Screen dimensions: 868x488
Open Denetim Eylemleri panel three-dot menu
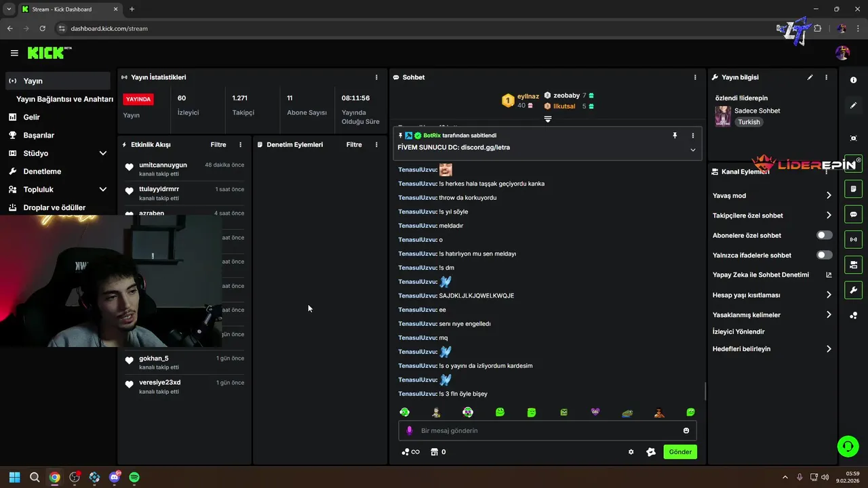pyautogui.click(x=376, y=144)
